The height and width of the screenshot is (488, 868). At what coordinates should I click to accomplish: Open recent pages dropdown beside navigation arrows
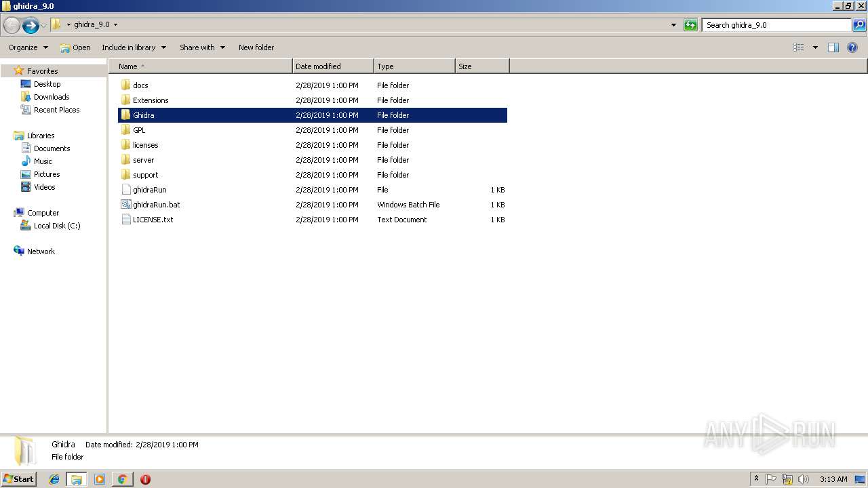44,25
